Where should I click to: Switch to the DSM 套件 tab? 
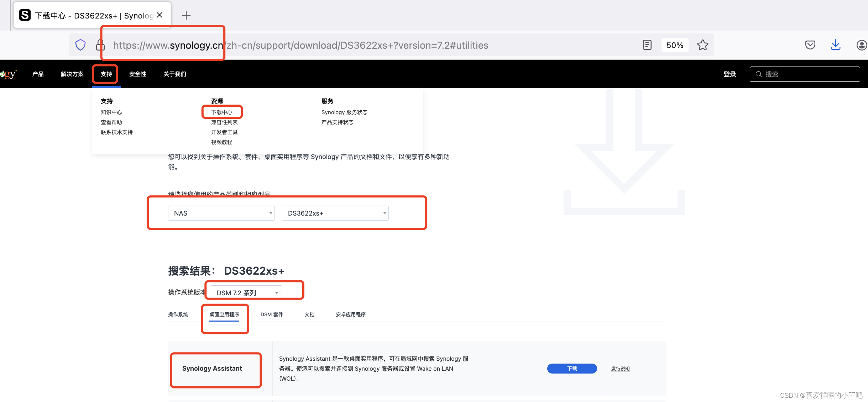pyautogui.click(x=272, y=314)
